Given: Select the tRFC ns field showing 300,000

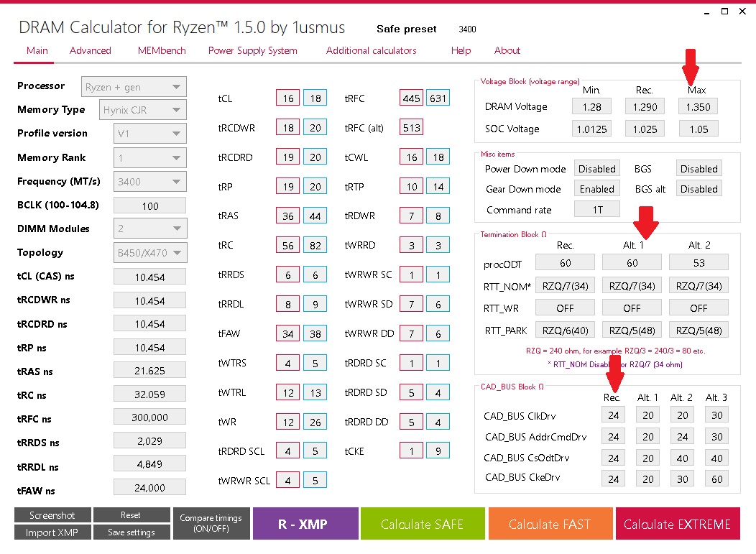Looking at the screenshot, I should click(150, 417).
